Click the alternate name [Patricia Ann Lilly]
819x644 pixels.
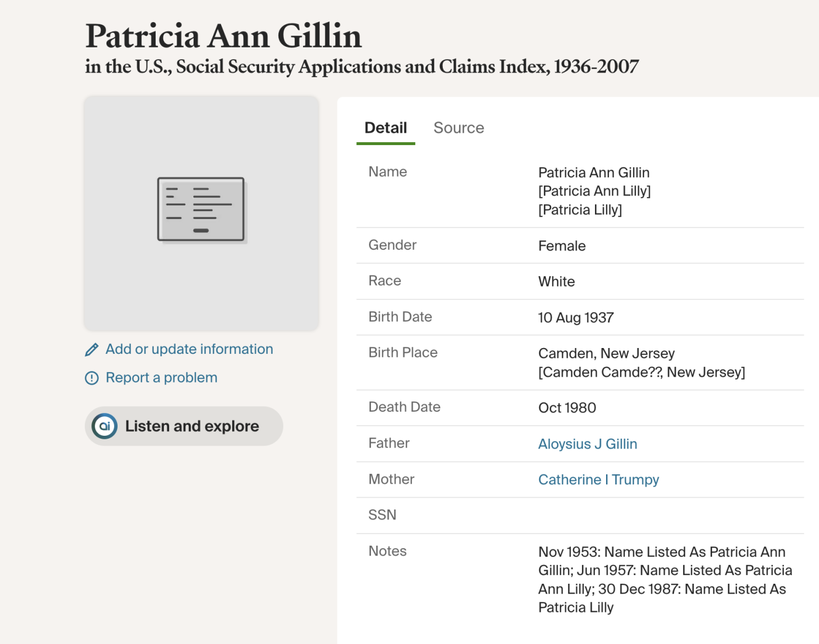pyautogui.click(x=594, y=191)
